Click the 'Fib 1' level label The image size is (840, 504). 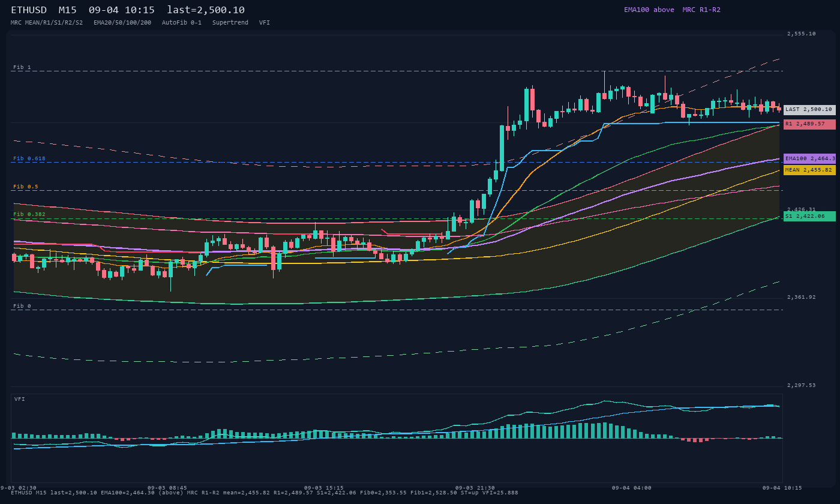click(x=22, y=67)
